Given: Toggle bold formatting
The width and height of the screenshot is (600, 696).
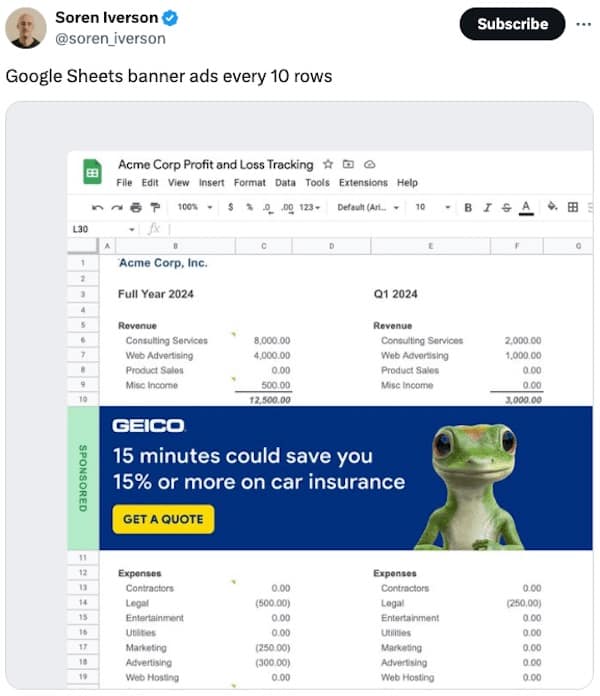Looking at the screenshot, I should (468, 207).
